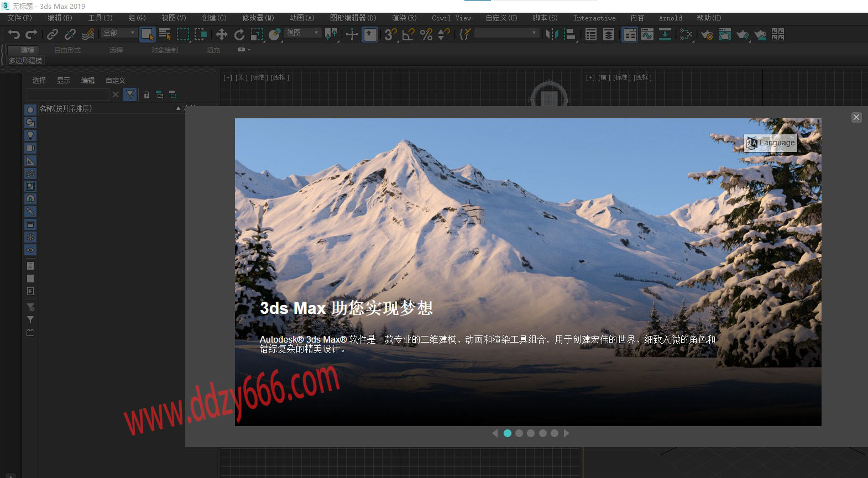Image resolution: width=868 pixels, height=478 pixels.
Task: Click the Align tool icon
Action: click(569, 35)
